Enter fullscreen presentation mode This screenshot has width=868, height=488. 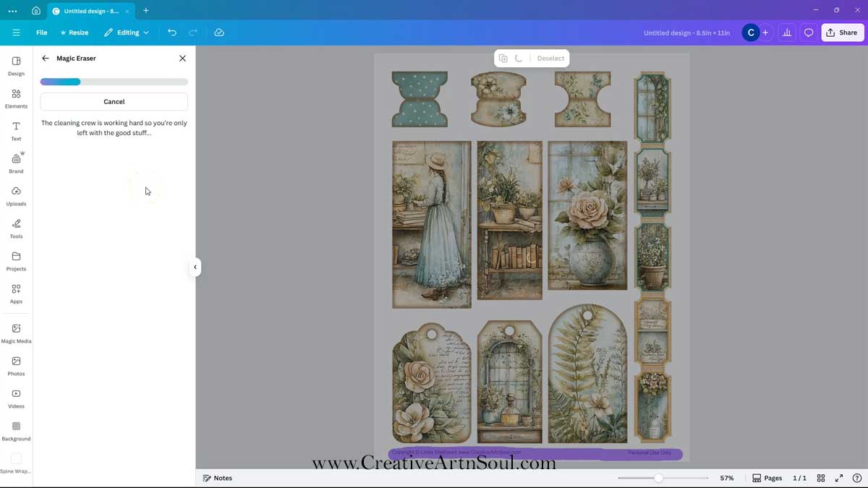(x=839, y=478)
